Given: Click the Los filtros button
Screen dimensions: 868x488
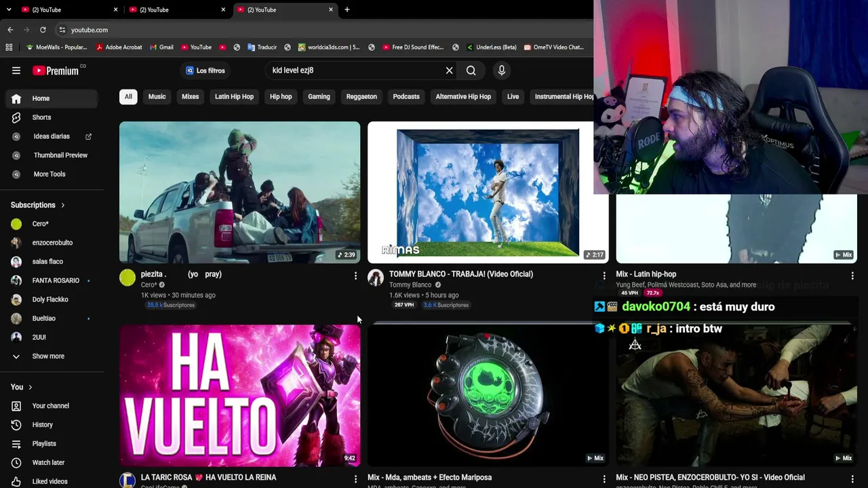Looking at the screenshot, I should coord(205,70).
